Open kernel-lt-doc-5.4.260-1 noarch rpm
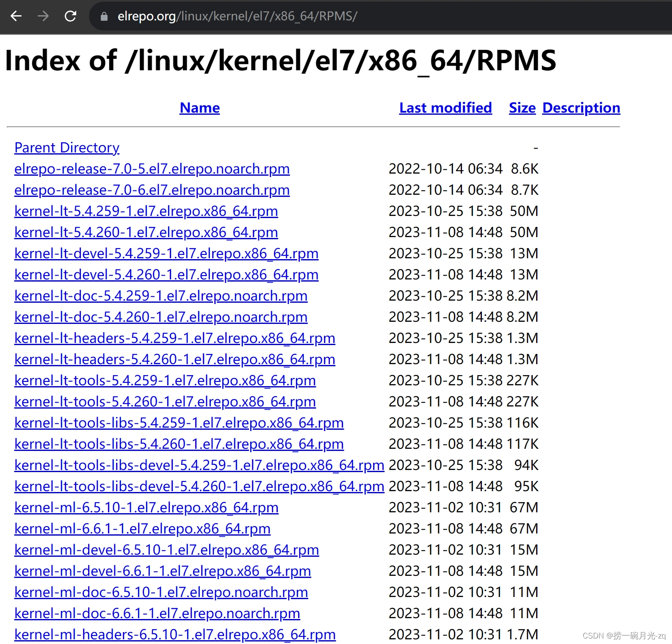672x644 pixels. (161, 317)
